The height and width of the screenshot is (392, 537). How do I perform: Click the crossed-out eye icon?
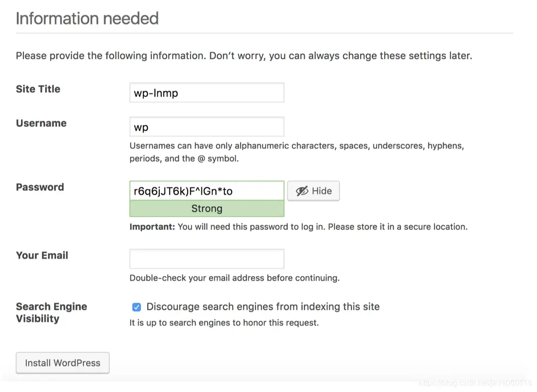302,191
